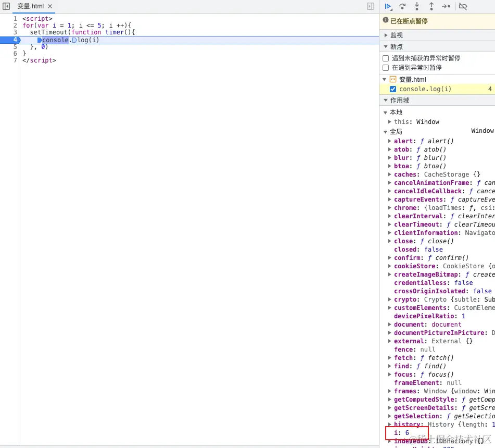Viewport: 495px width, 448px height.
Task: Select frameElement: null property
Action: coord(428,382)
